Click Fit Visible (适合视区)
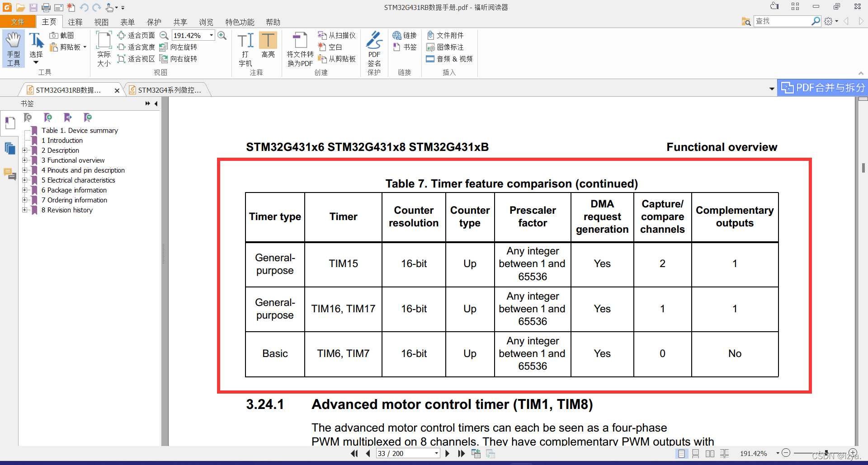868x465 pixels. pos(136,59)
